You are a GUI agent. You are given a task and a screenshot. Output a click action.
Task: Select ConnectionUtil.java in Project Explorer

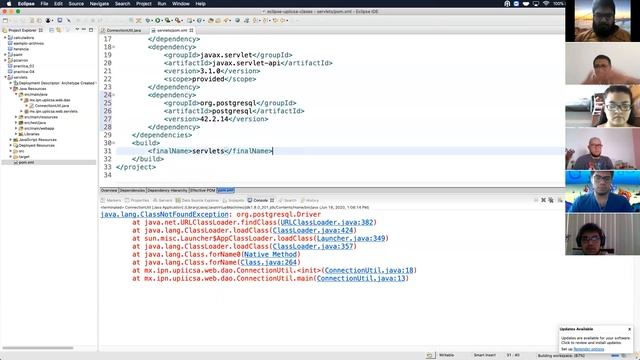click(52, 106)
